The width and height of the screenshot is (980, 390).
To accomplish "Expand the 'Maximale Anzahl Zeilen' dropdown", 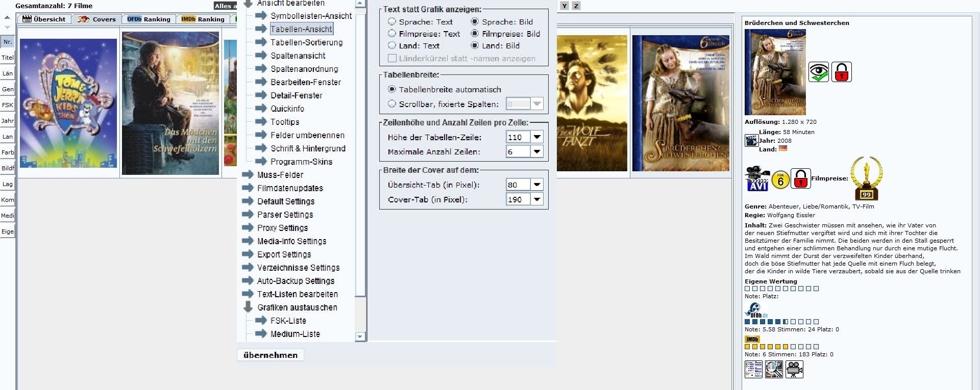I will pos(537,151).
